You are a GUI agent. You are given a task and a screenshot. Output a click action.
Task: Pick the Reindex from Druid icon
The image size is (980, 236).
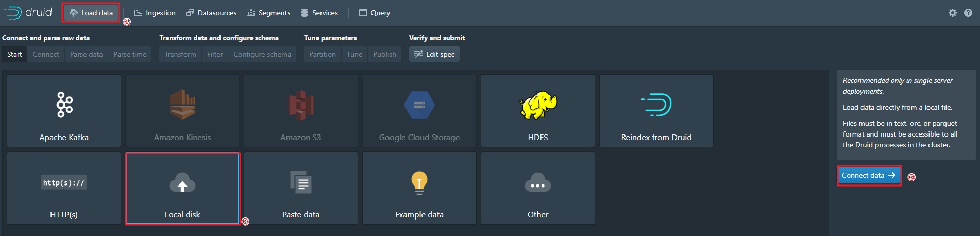tap(656, 105)
